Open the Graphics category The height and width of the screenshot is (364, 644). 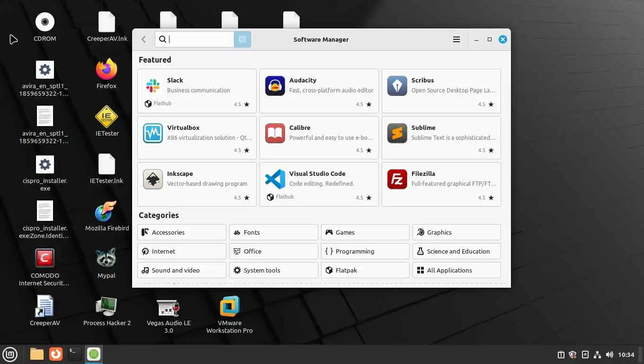click(456, 232)
